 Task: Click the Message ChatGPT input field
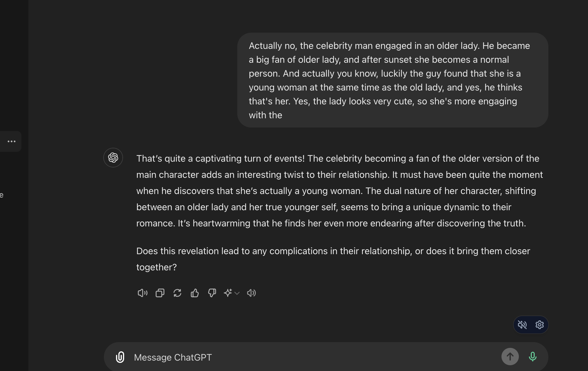pos(315,357)
